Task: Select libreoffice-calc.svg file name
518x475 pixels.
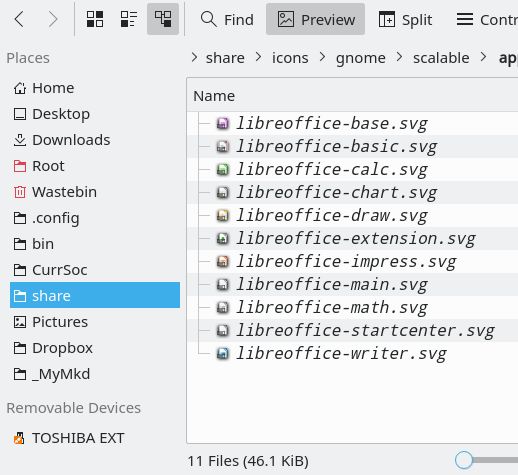Action: point(332,170)
